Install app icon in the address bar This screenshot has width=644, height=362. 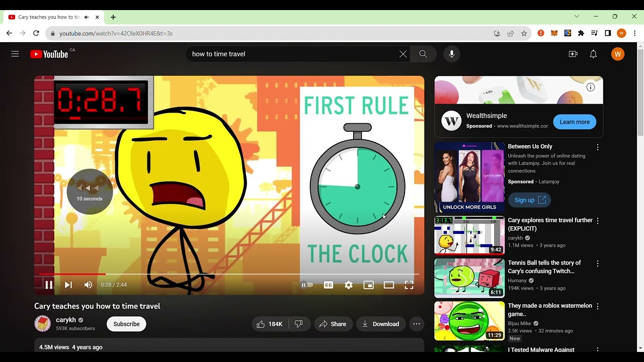(497, 33)
